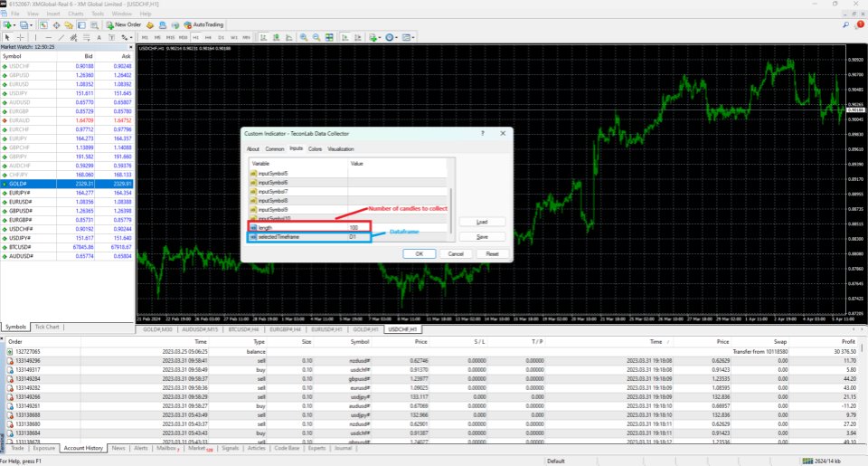Open the Tick Chart tab in Market Watch

pyautogui.click(x=47, y=327)
